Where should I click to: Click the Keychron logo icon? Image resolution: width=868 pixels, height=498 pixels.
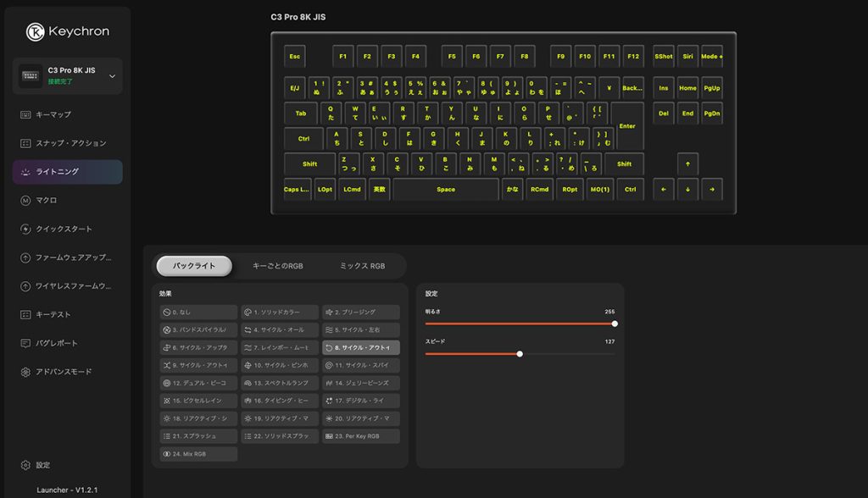pos(35,31)
